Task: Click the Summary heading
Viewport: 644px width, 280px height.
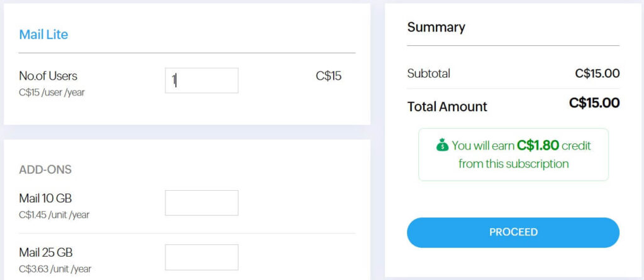Action: click(x=436, y=27)
